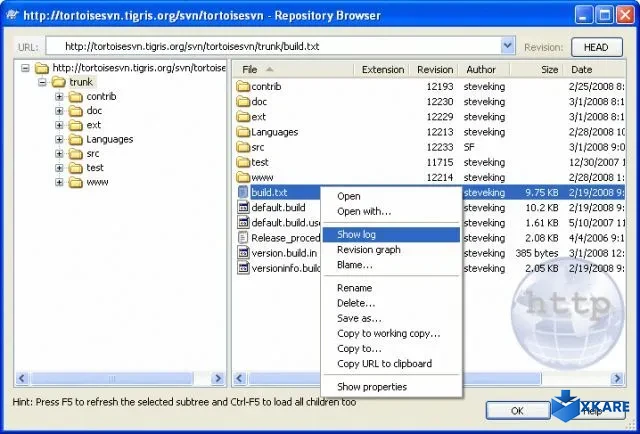Click the TortoiseSVN title bar icon
Image resolution: width=640 pixels, height=434 pixels.
coord(12,15)
